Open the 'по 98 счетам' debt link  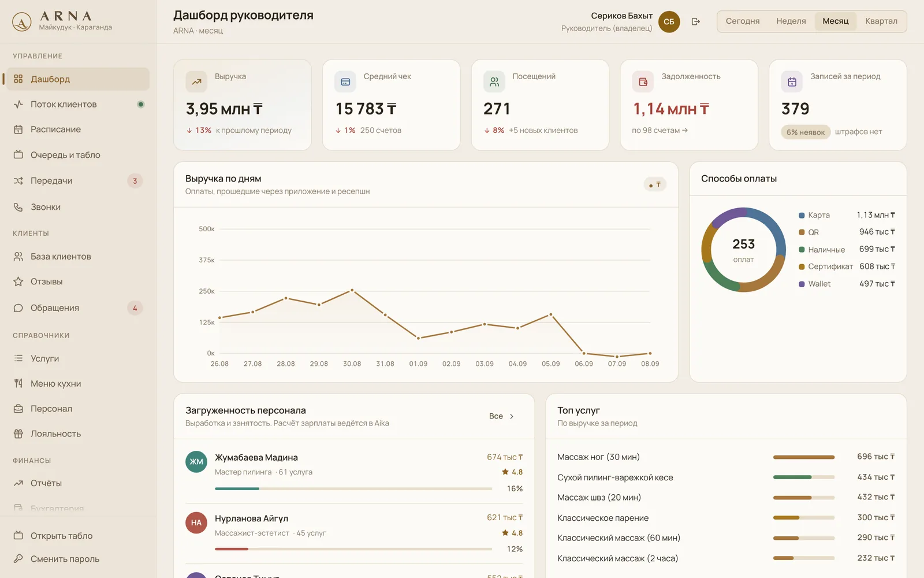tap(660, 131)
